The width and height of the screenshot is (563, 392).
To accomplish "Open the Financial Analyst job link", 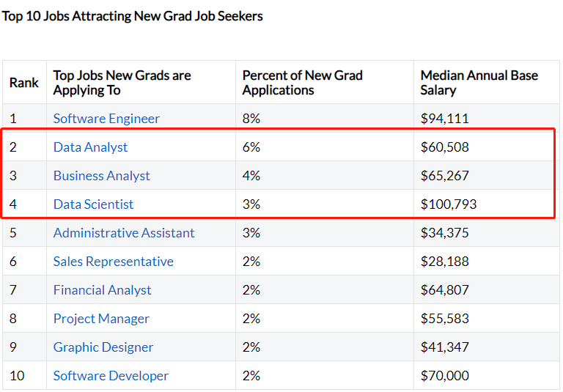I will coord(102,290).
